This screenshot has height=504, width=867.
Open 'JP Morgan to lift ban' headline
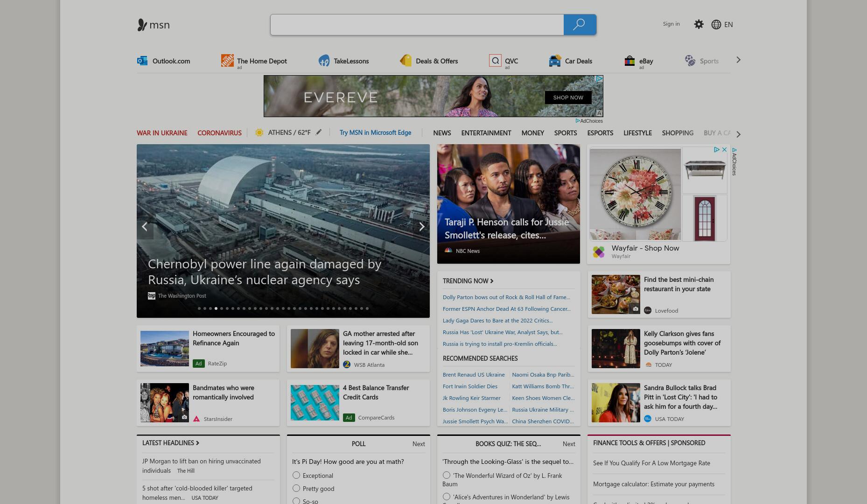pos(202,466)
